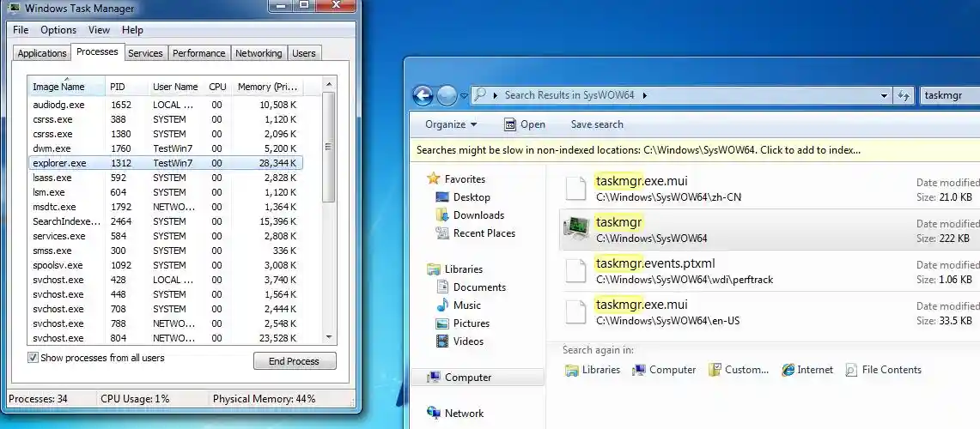
Task: Click the refresh button beside address bar
Action: click(903, 95)
